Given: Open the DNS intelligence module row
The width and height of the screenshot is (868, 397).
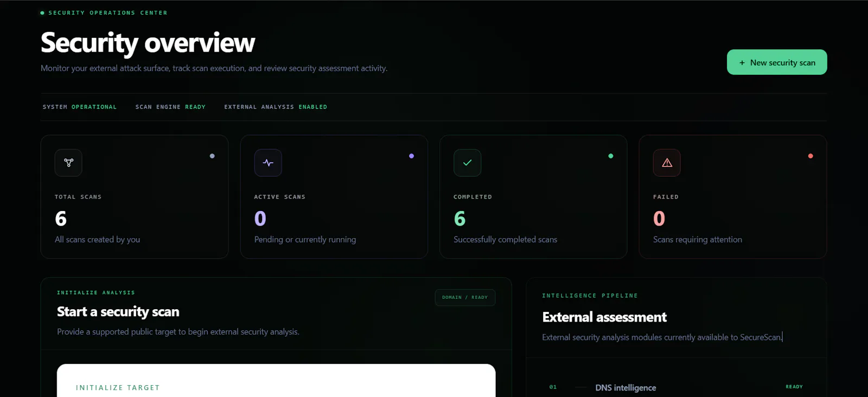Looking at the screenshot, I should (676, 387).
